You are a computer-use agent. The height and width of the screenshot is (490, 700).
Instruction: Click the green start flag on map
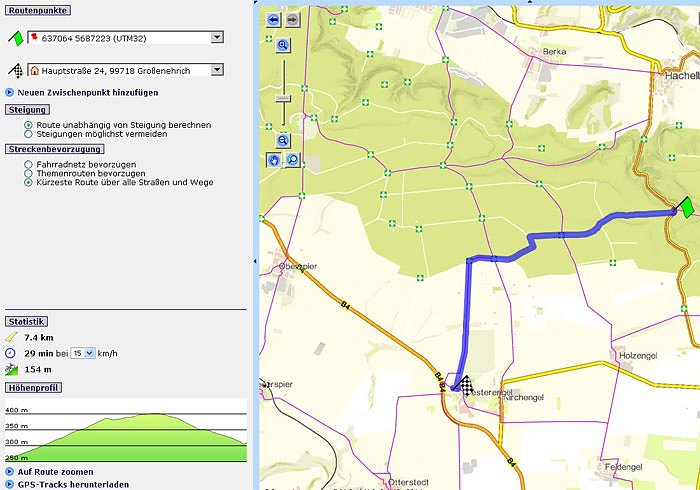(685, 207)
